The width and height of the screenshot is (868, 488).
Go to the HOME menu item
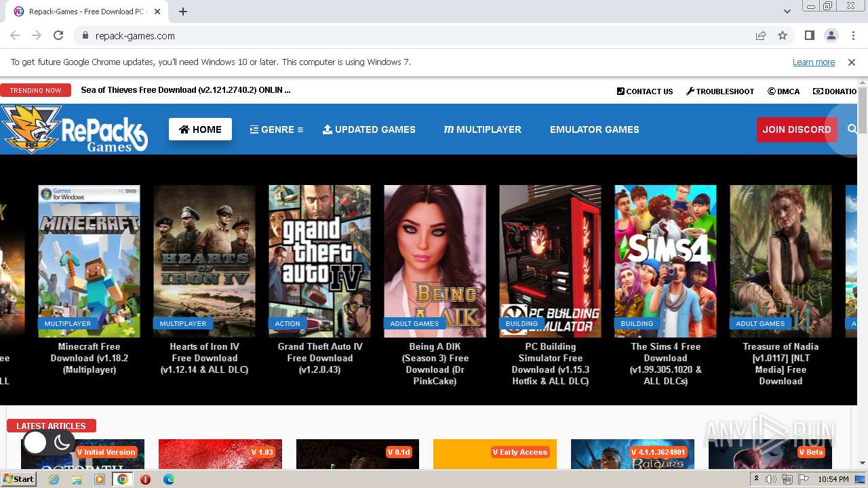coord(200,129)
